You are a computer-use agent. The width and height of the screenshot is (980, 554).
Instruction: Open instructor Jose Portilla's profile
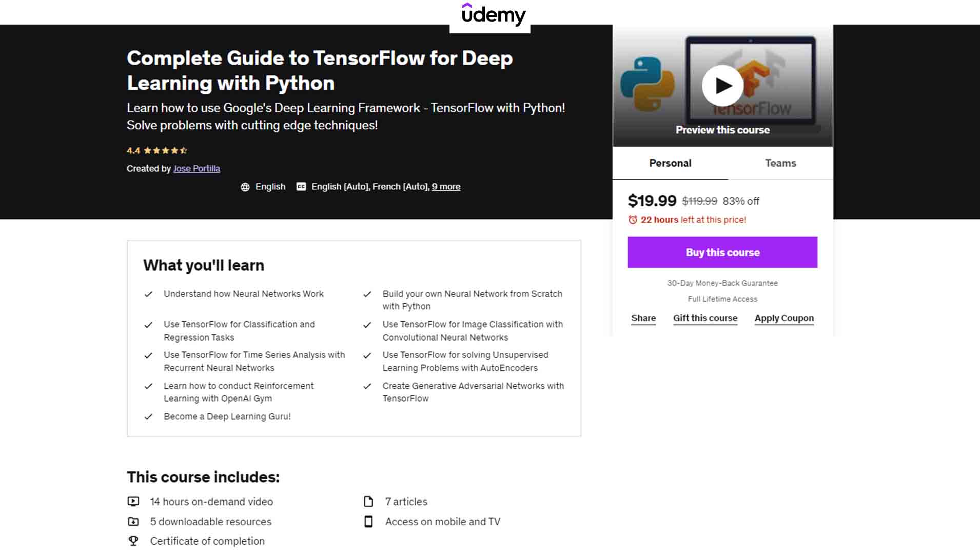(x=197, y=168)
